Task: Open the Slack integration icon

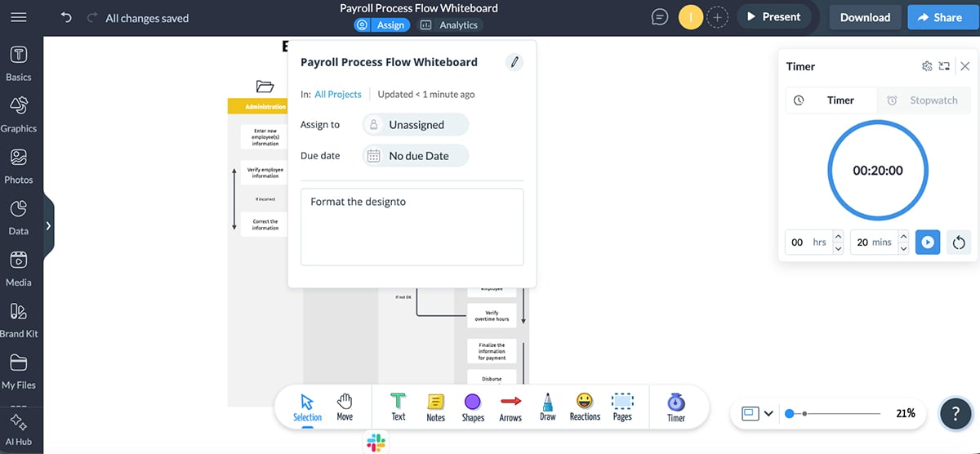Action: (376, 443)
